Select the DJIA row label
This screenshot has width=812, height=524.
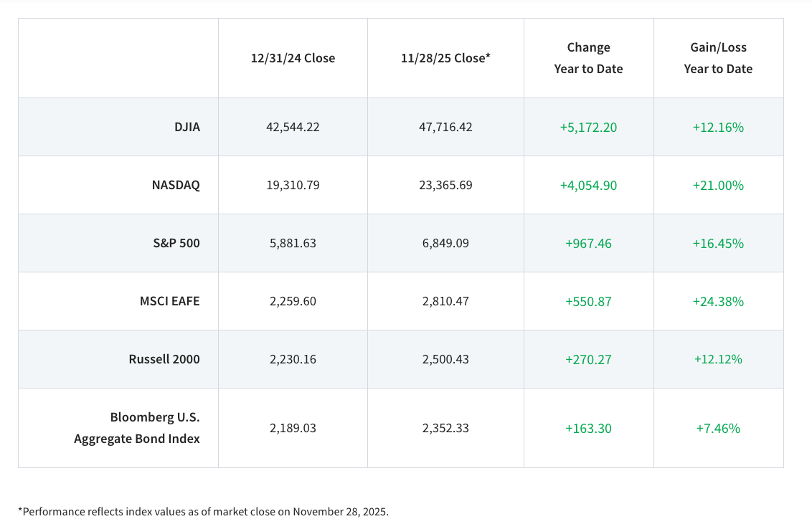coord(187,127)
